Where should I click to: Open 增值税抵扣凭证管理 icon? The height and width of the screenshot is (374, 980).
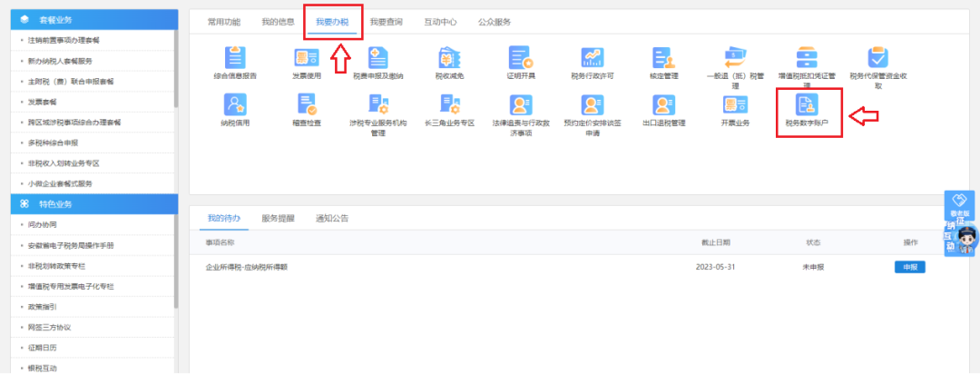click(807, 57)
